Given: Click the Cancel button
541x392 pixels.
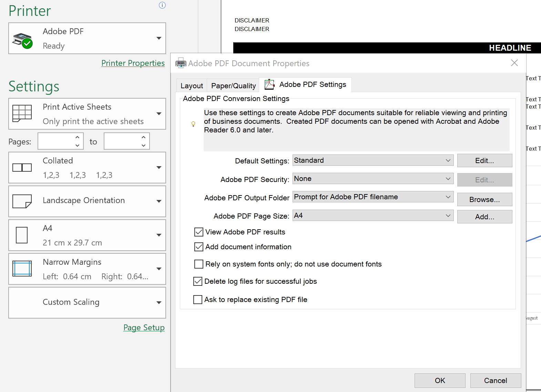Looking at the screenshot, I should pyautogui.click(x=496, y=381).
